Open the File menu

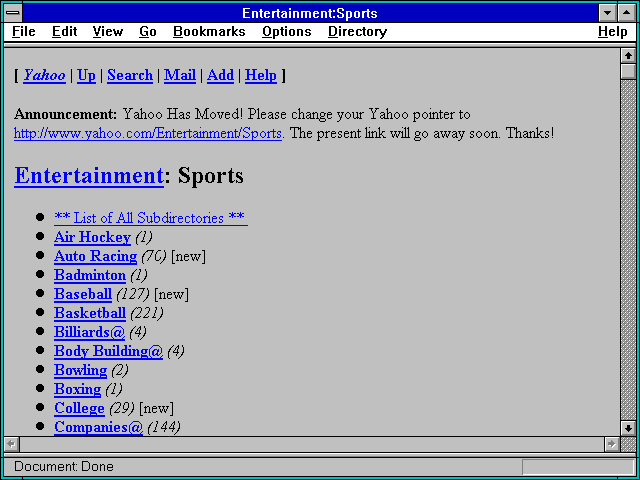click(x=24, y=32)
